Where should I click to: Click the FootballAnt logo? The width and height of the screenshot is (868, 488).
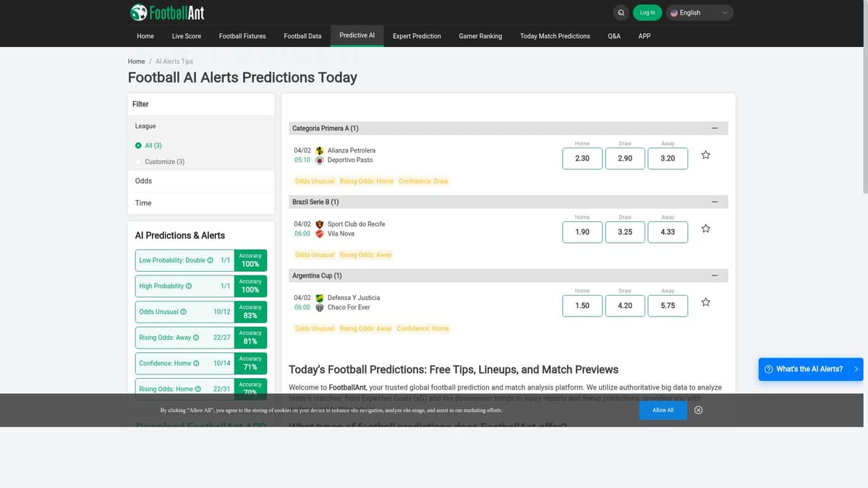[167, 12]
